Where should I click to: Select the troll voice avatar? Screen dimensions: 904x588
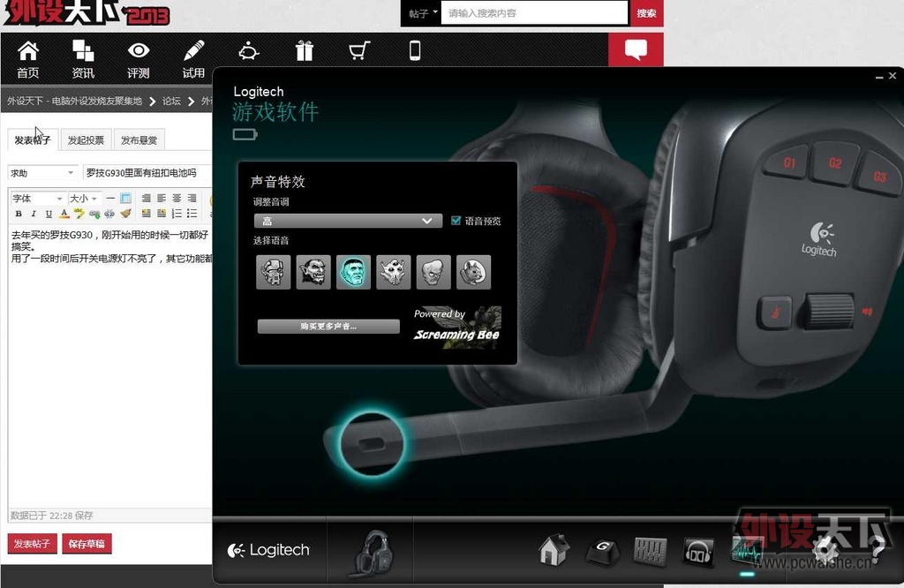(x=313, y=272)
